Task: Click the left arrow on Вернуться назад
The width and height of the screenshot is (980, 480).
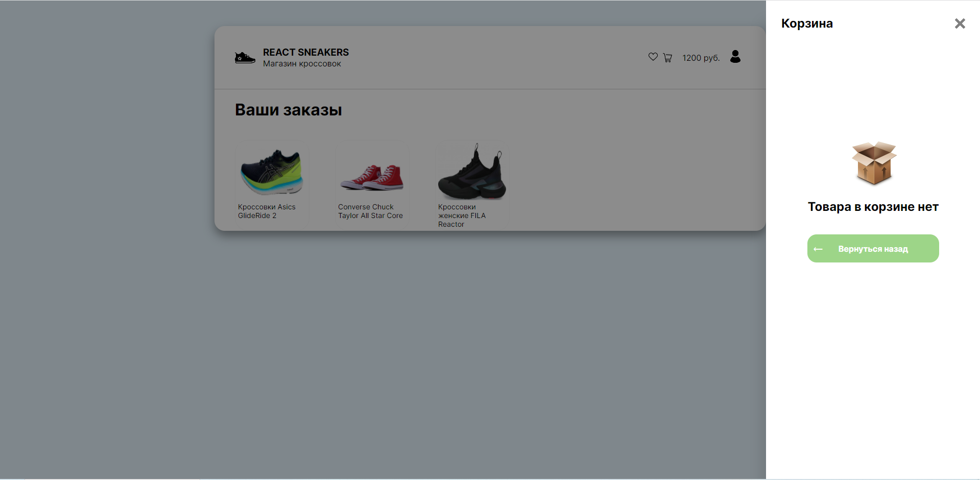Action: [818, 249]
